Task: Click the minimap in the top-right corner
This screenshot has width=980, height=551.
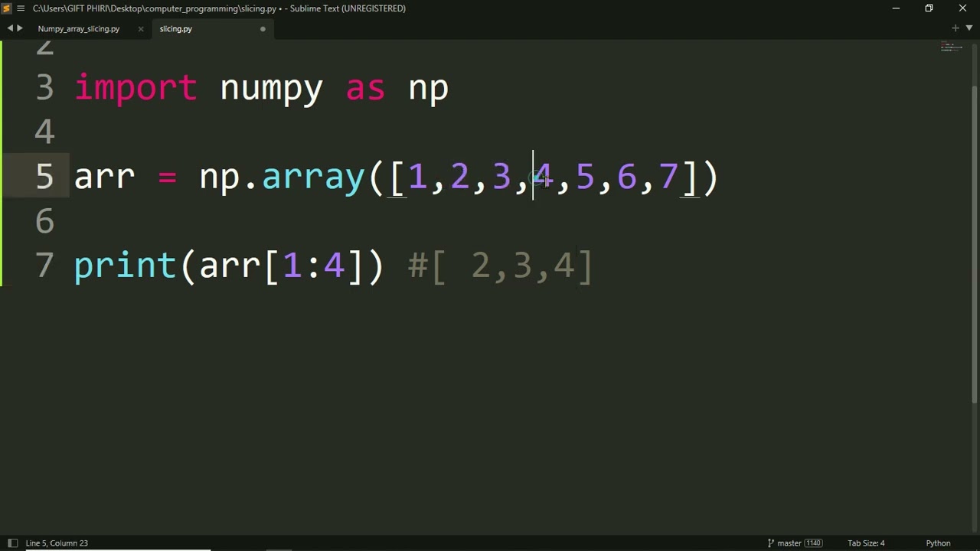Action: [951, 47]
